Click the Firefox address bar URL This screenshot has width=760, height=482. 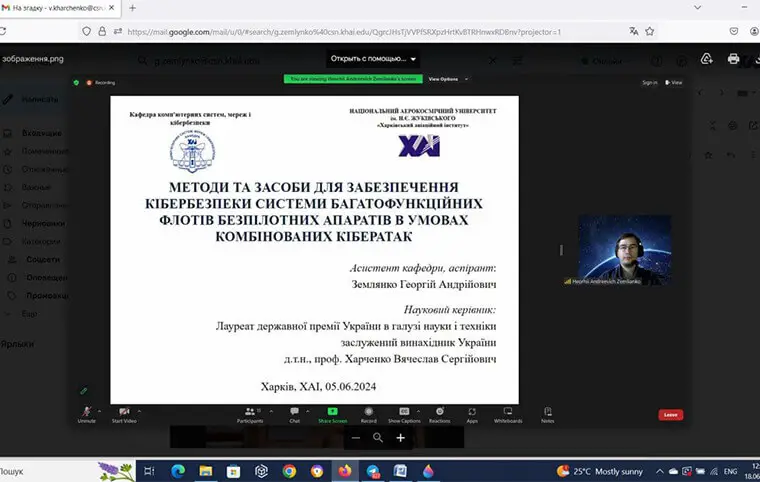click(344, 32)
